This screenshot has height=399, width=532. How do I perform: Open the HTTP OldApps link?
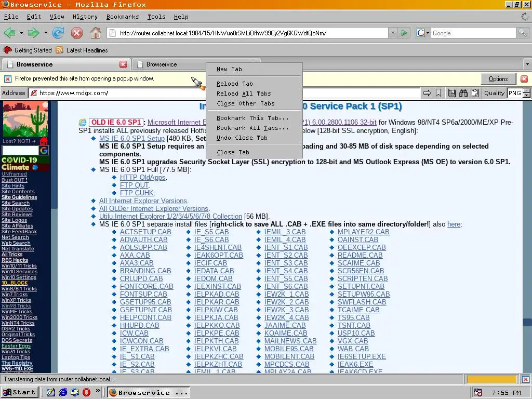[x=142, y=178]
